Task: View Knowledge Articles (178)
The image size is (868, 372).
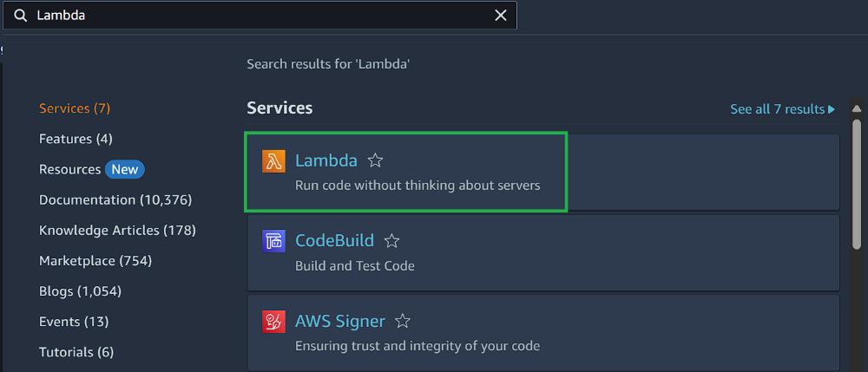Action: 117,230
